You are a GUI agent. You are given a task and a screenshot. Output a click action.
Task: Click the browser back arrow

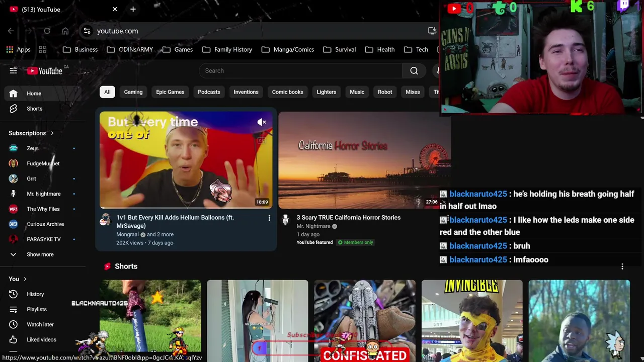pos(11,31)
